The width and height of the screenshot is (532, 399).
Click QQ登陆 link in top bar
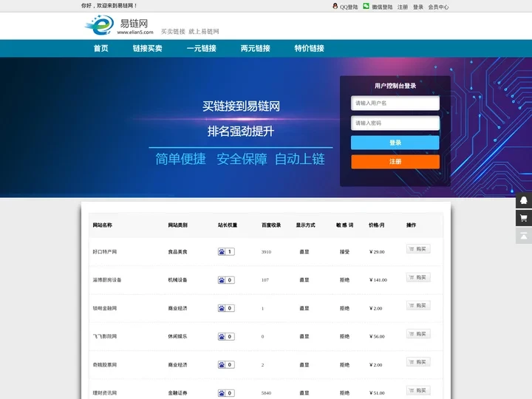click(x=349, y=7)
